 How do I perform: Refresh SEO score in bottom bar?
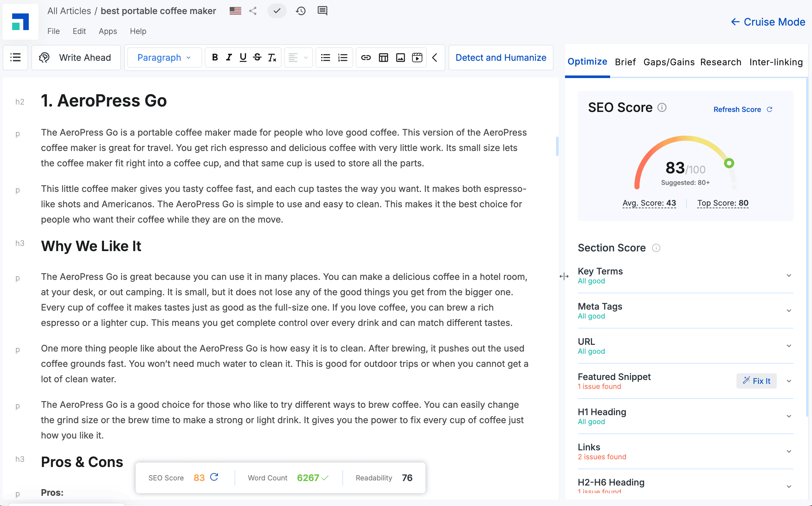(214, 477)
